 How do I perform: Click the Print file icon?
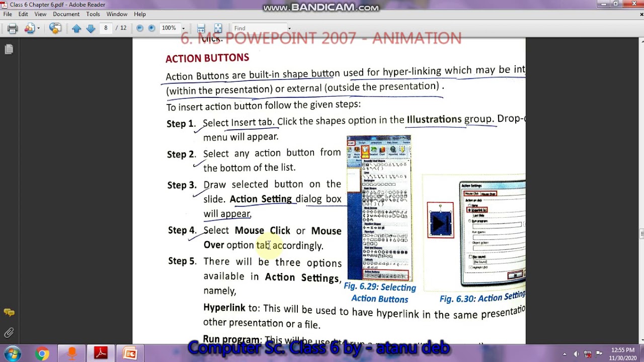pyautogui.click(x=13, y=29)
